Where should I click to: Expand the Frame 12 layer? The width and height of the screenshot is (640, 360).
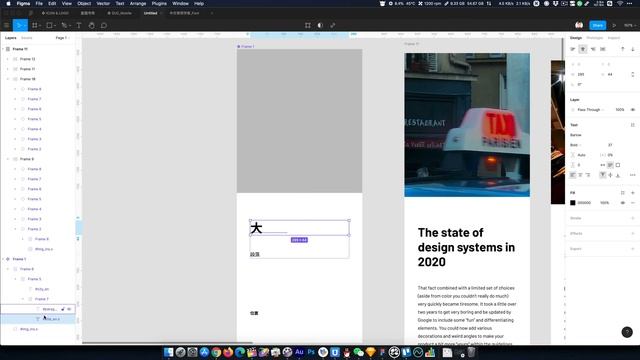pos(8,59)
